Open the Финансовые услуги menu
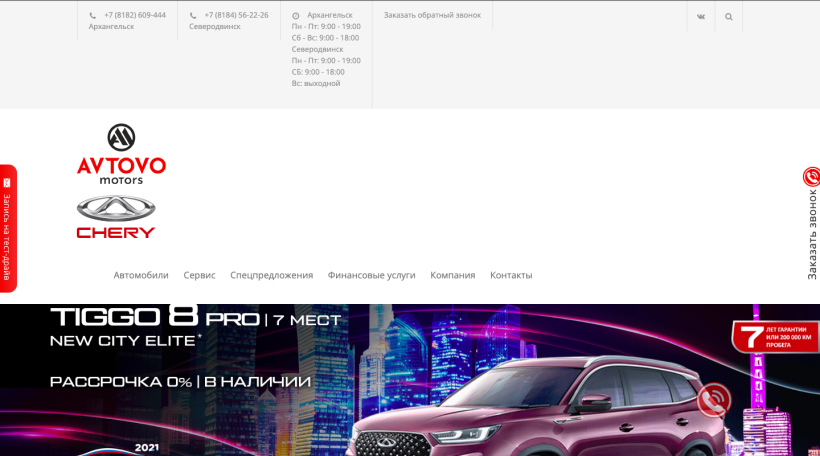Viewport: 820px width, 456px height. click(x=371, y=275)
